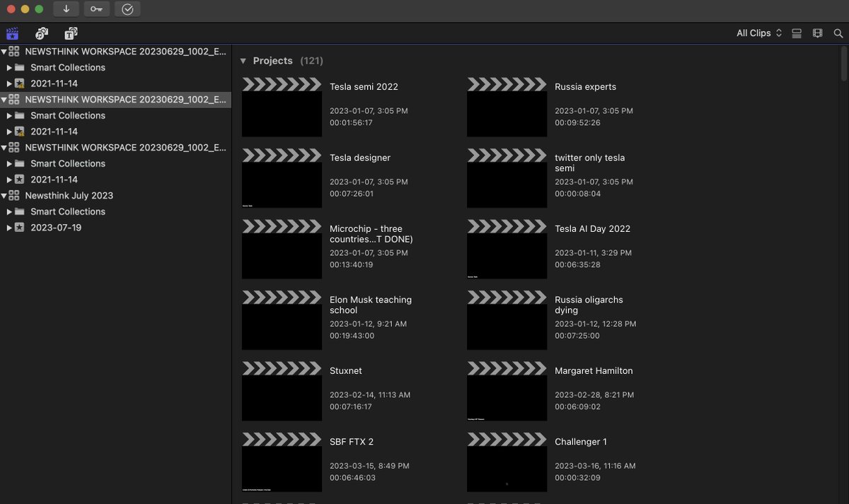
Task: Select the Newsthink July 2023 library
Action: coord(69,196)
